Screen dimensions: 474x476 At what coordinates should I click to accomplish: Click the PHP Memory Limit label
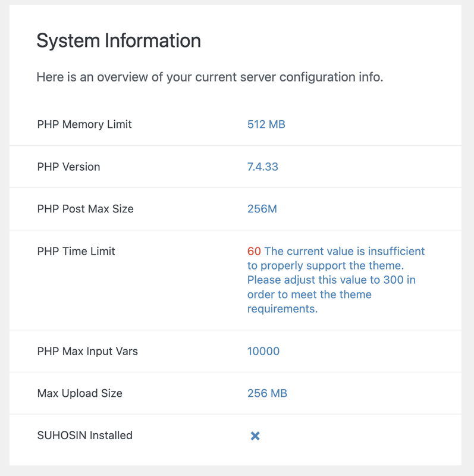pyautogui.click(x=84, y=124)
